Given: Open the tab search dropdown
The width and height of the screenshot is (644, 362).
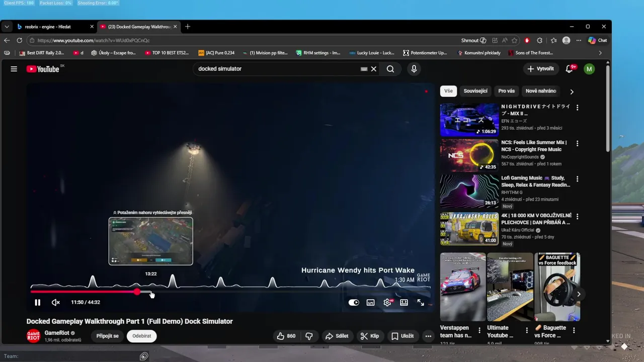Looking at the screenshot, I should pos(7,27).
